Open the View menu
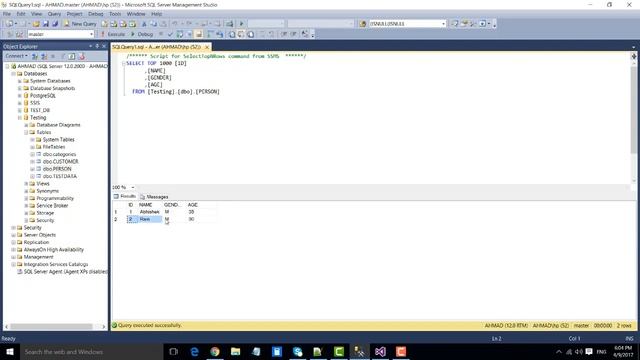The width and height of the screenshot is (640, 360). [36, 14]
